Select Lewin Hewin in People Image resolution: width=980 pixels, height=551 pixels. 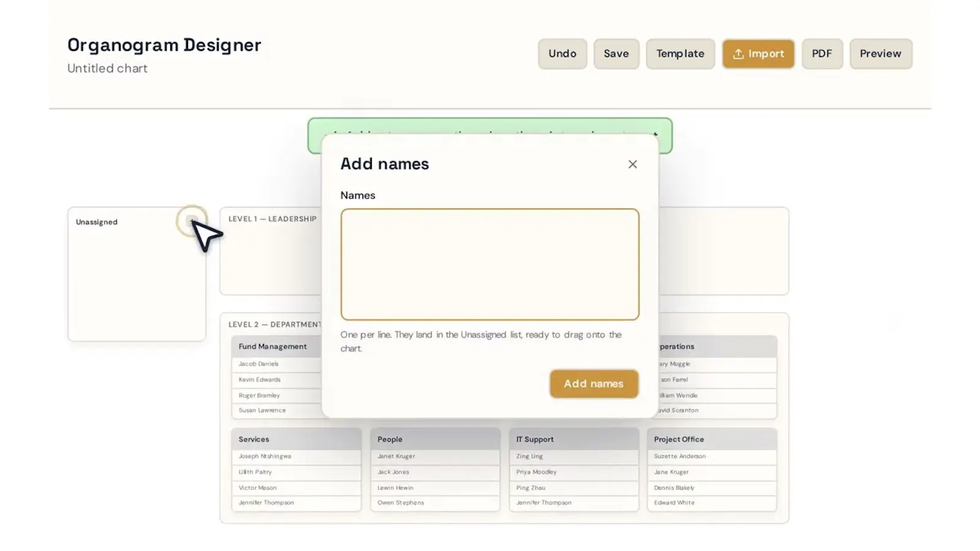435,489
